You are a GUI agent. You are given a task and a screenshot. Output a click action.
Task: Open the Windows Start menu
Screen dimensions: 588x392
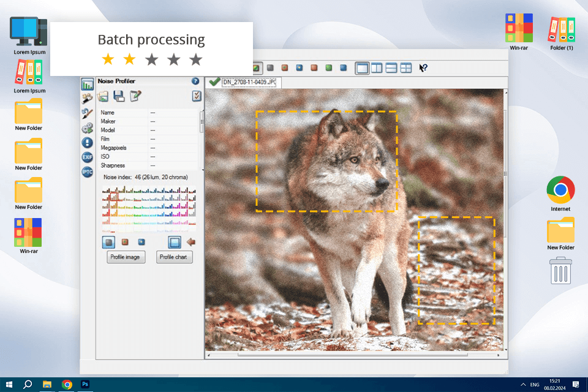[9, 385]
